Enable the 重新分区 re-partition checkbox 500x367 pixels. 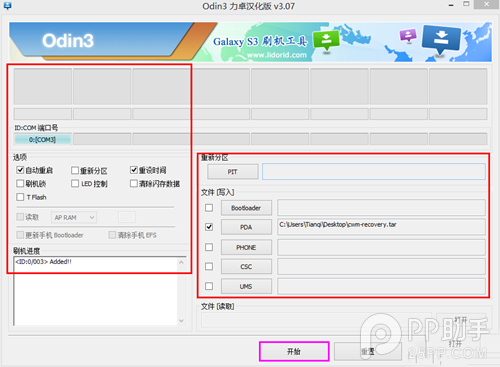(75, 171)
